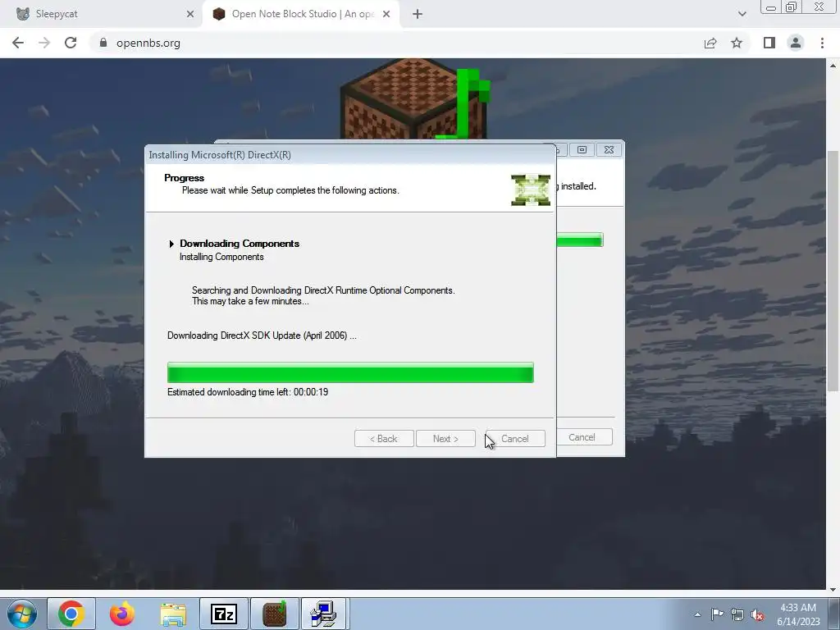The height and width of the screenshot is (630, 840).
Task: Click Cancel in the DirectX installer dialog
Action: [515, 438]
